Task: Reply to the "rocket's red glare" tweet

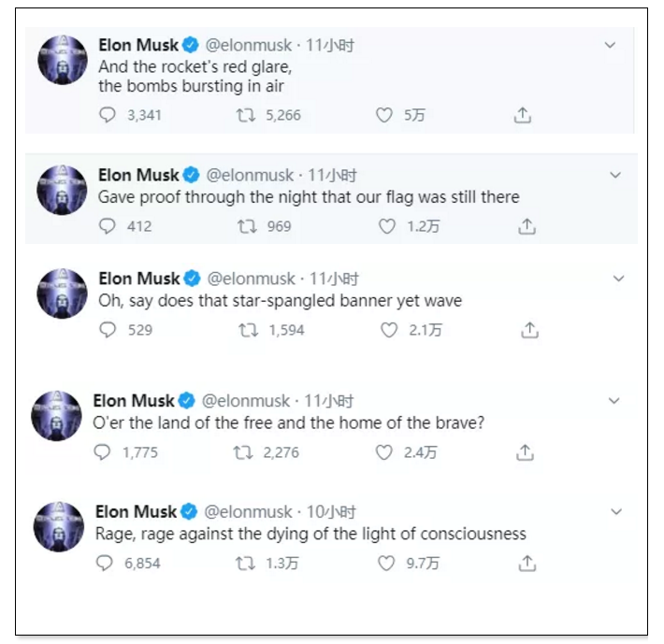Action: pos(108,116)
